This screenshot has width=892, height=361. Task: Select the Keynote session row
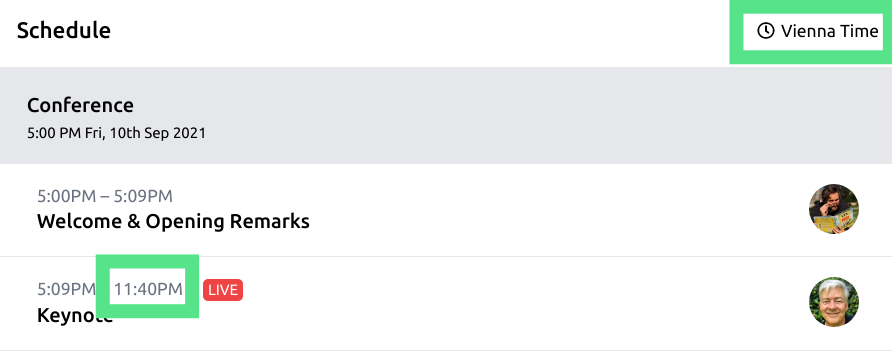(x=446, y=304)
